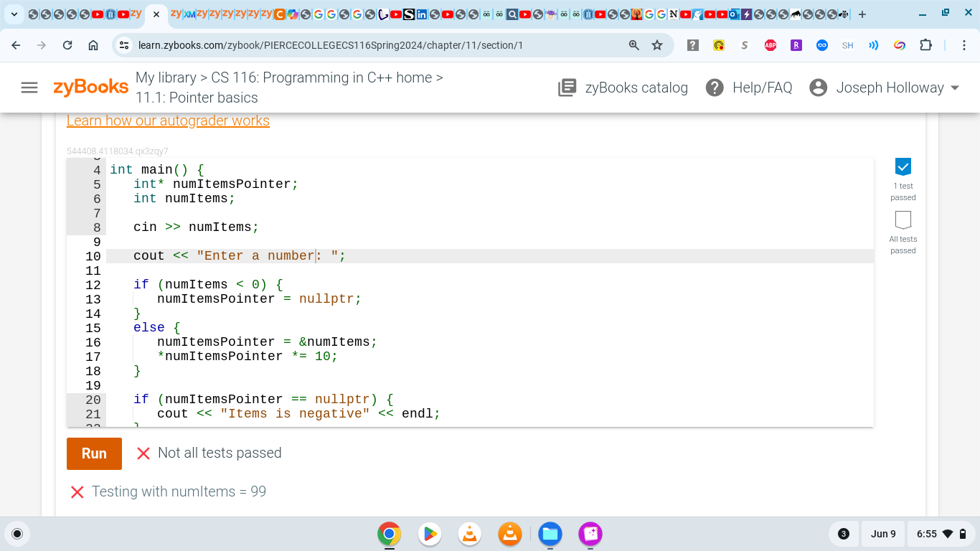This screenshot has height=551, width=980.
Task: View site information for learn.zybooks.com
Action: [x=124, y=45]
